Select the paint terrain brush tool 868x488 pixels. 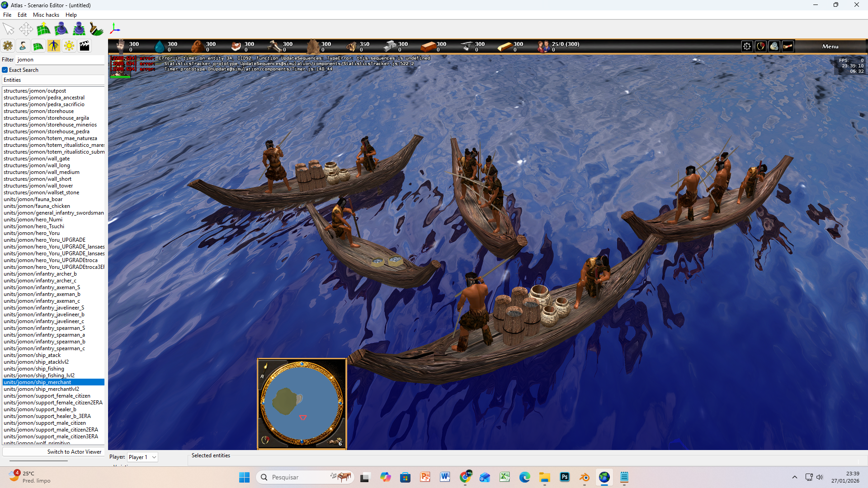[96, 29]
